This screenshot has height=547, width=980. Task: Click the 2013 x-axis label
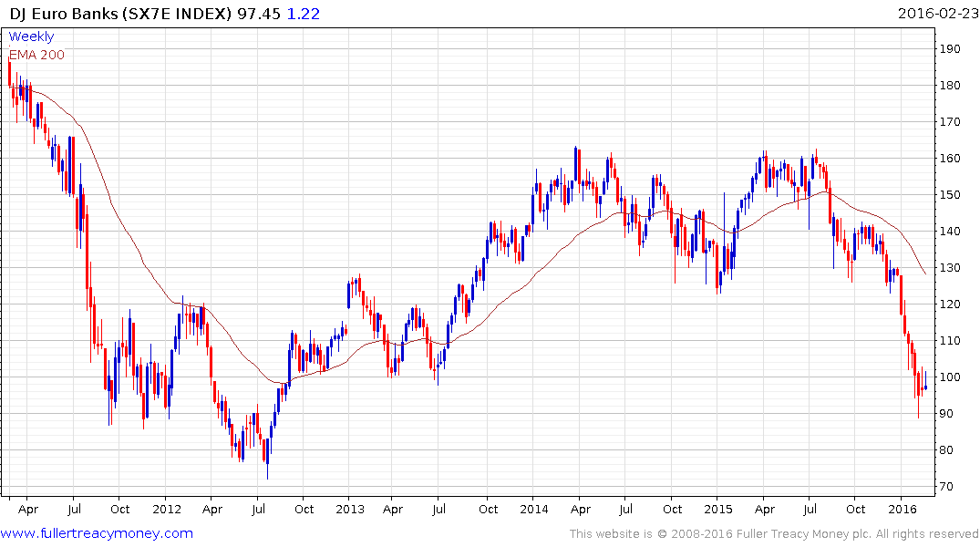(x=350, y=510)
